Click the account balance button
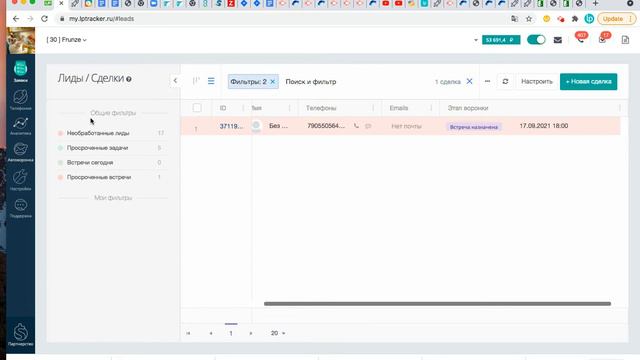This screenshot has width=640, height=360. 501,40
